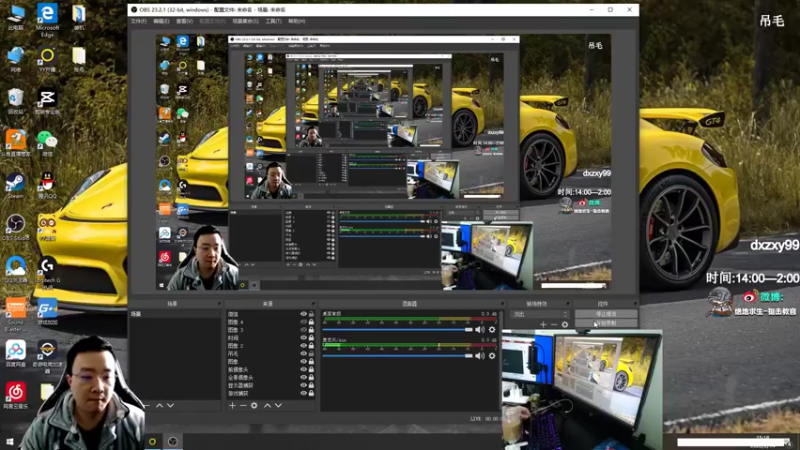Viewport: 800px width, 450px height.
Task: Open 此电脑 This PC desktop icon
Action: click(15, 18)
